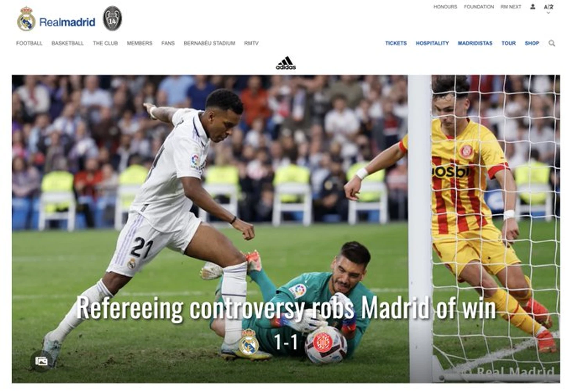Click the Real Madrid crest logo
Screen dimensions: 571x392
click(26, 19)
